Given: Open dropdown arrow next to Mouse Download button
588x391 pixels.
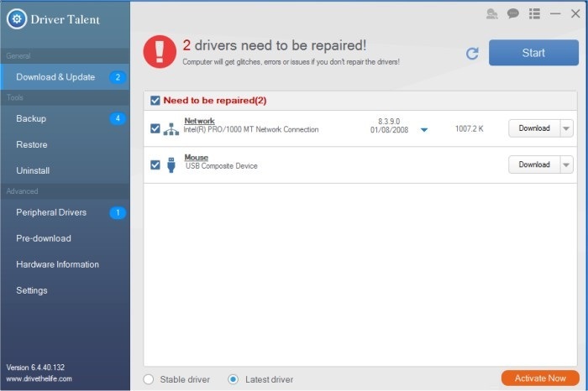Looking at the screenshot, I should coord(567,164).
